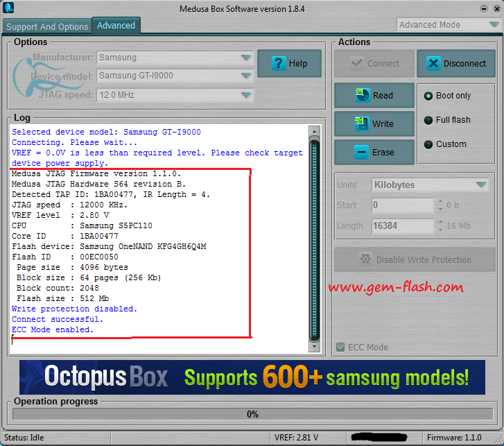The width and height of the screenshot is (504, 446).
Task: Minimize the Medusa Box window
Action: tap(484, 9)
